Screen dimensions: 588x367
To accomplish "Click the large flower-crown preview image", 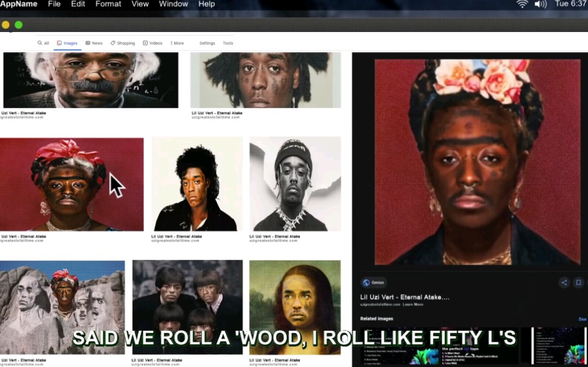I will click(x=477, y=162).
